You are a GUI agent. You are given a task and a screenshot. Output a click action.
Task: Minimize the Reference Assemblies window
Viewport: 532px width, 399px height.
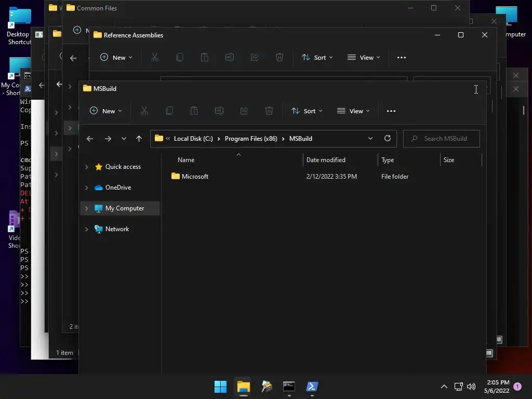click(437, 35)
